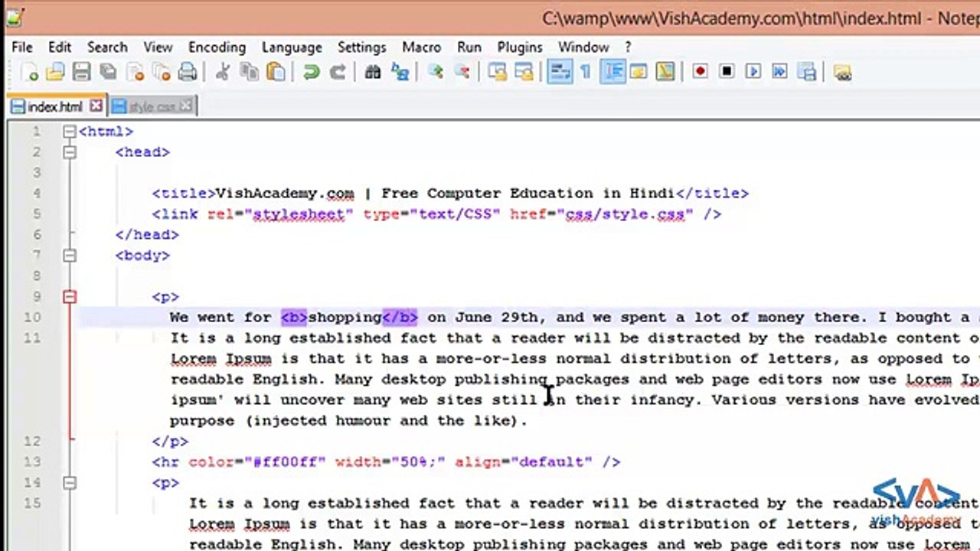
Task: Open the Plugins menu
Action: (520, 47)
